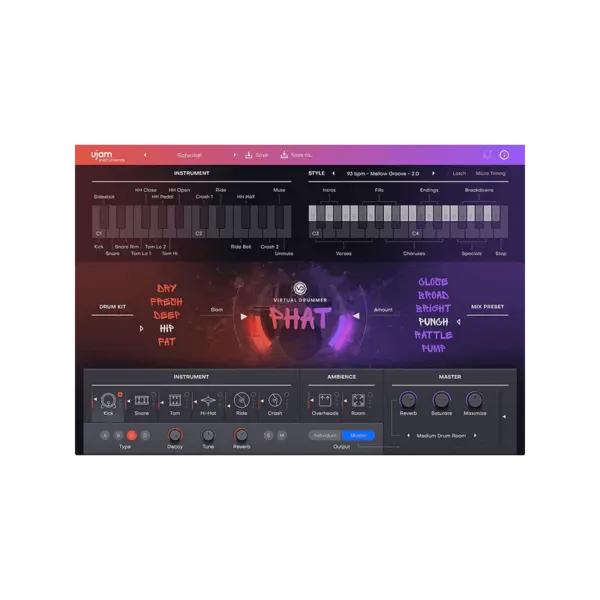600x600 pixels.
Task: Select the Ride cymbal icon
Action: coord(241,401)
